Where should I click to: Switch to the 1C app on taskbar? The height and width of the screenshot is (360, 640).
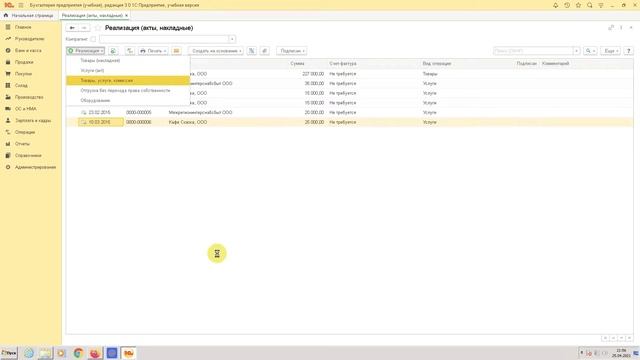[x=129, y=353]
